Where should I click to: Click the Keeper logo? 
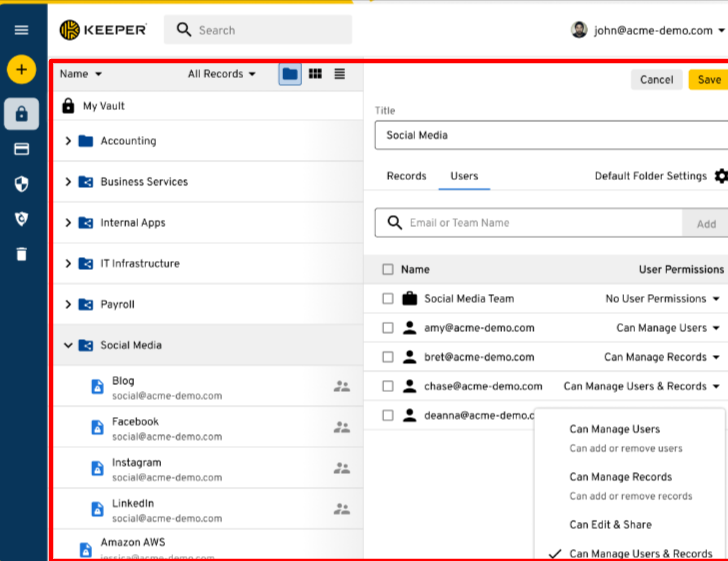[x=103, y=30]
